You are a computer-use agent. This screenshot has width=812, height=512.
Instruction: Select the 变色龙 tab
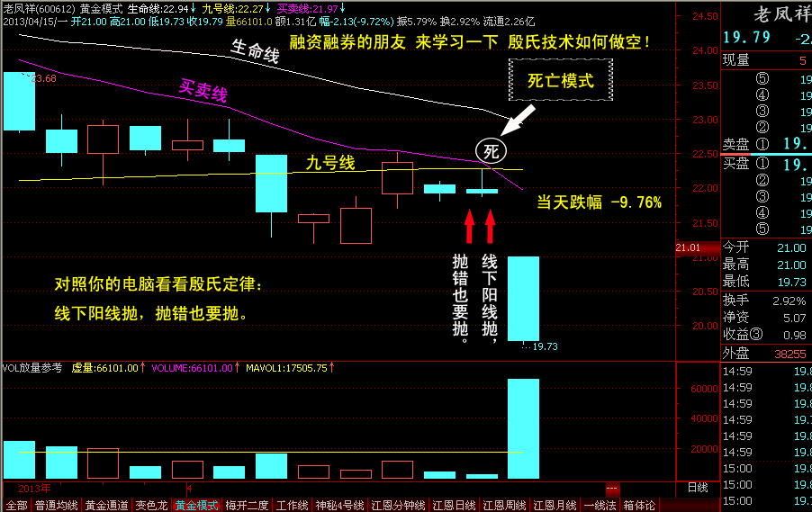[x=152, y=505]
